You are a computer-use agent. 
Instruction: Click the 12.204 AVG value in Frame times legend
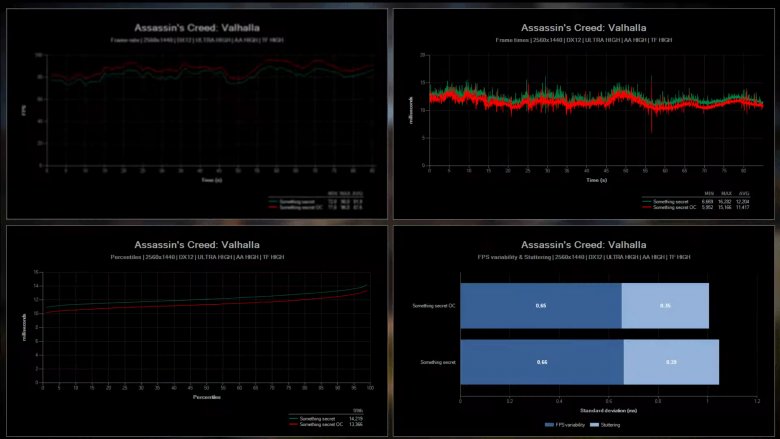click(743, 202)
